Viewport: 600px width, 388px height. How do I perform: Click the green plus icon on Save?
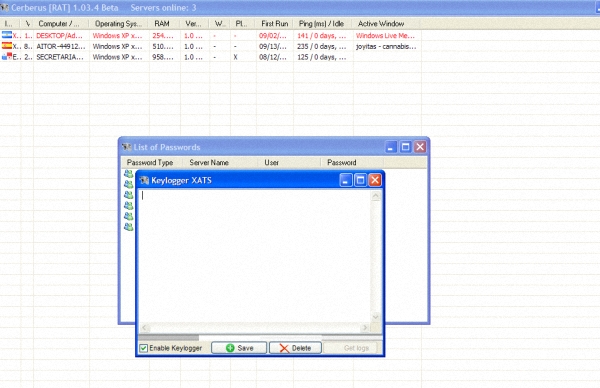pyautogui.click(x=230, y=348)
